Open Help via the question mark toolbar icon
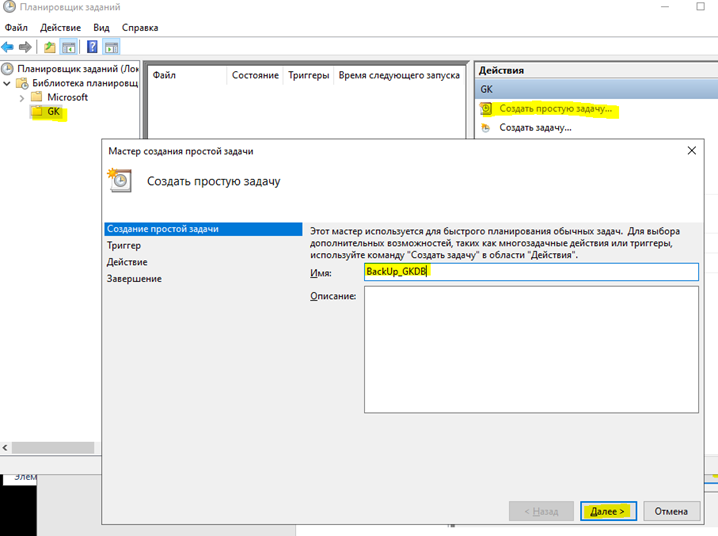 [x=92, y=47]
